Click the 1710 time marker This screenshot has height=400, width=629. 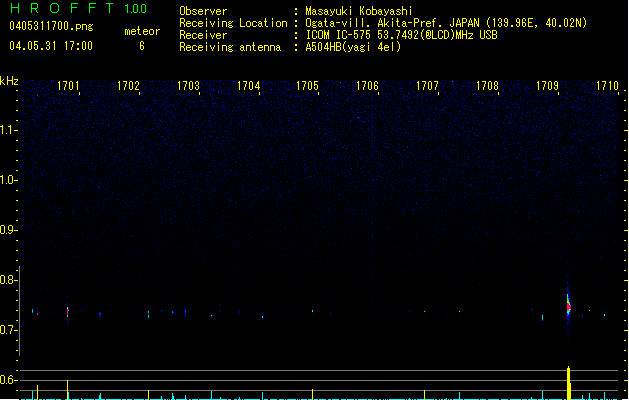[607, 86]
